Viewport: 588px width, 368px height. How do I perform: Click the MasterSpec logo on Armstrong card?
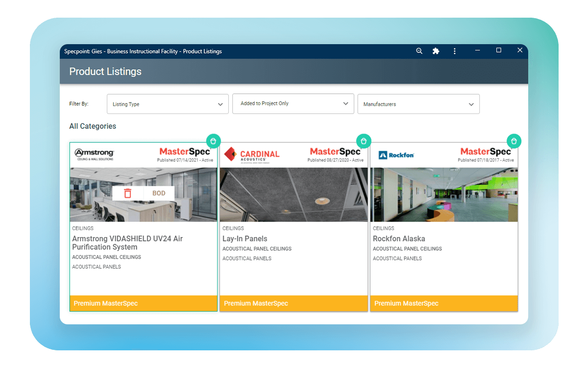click(x=185, y=152)
